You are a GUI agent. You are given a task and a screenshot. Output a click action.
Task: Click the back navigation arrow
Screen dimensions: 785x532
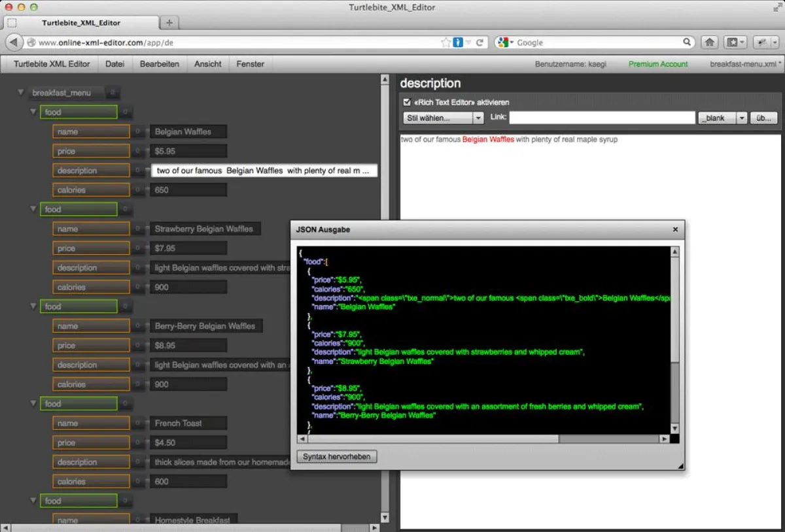point(14,42)
